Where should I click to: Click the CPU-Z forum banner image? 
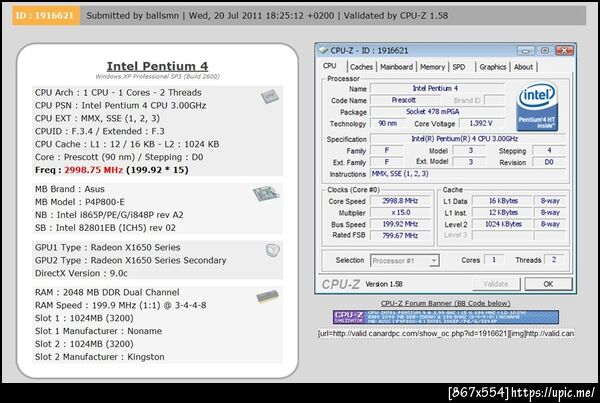pyautogui.click(x=446, y=317)
